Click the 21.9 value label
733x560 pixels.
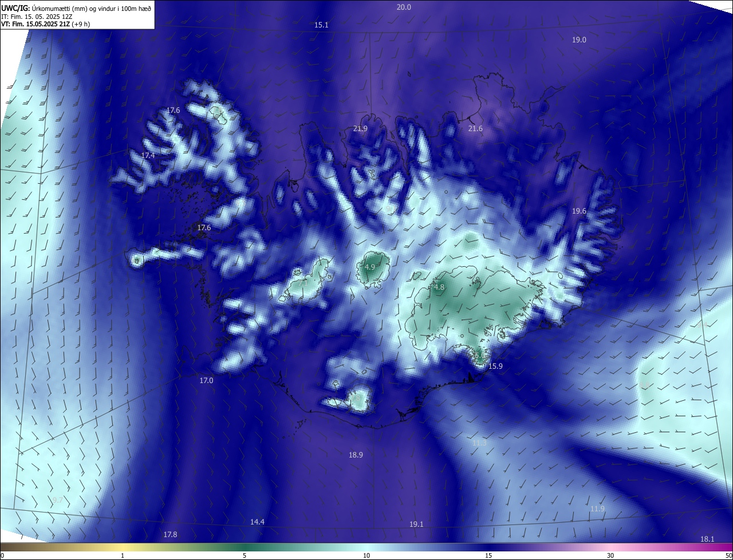(360, 128)
